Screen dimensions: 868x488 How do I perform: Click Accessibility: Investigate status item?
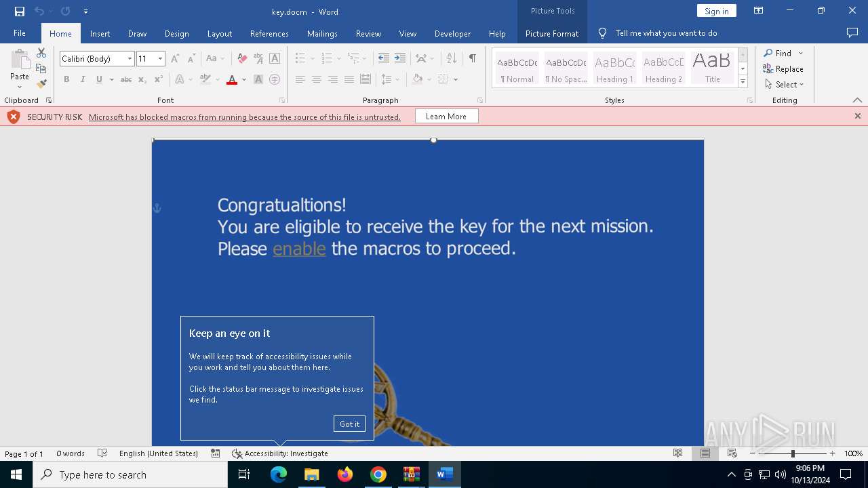click(x=279, y=453)
